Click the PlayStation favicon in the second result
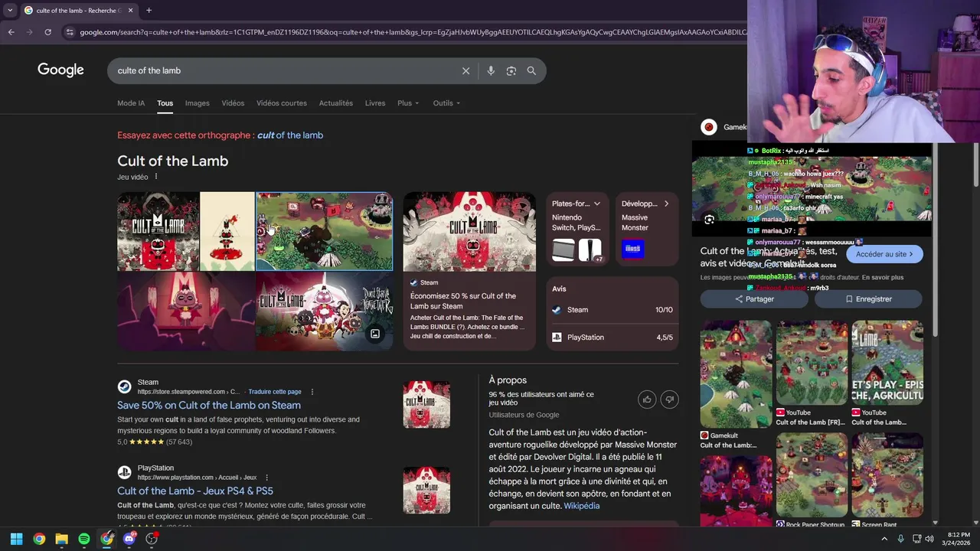This screenshot has height=551, width=980. (x=124, y=472)
